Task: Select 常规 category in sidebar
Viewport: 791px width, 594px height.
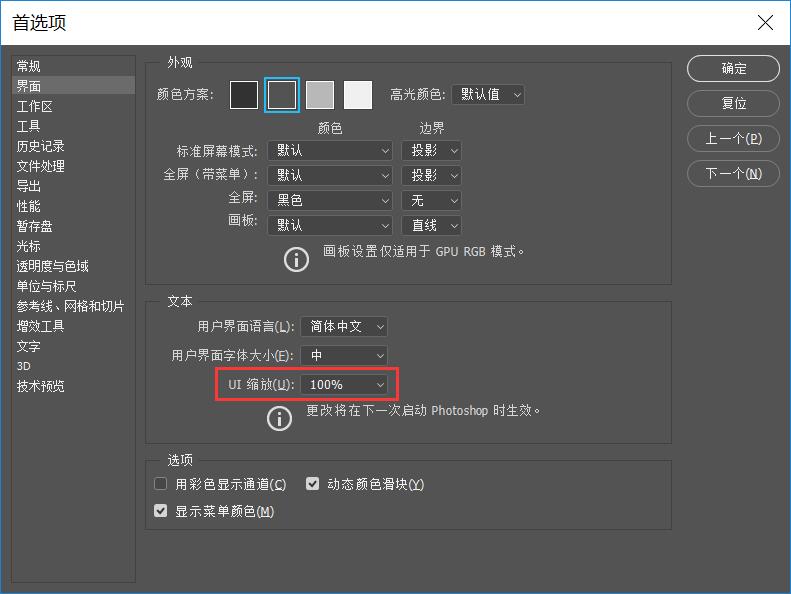Action: 73,66
